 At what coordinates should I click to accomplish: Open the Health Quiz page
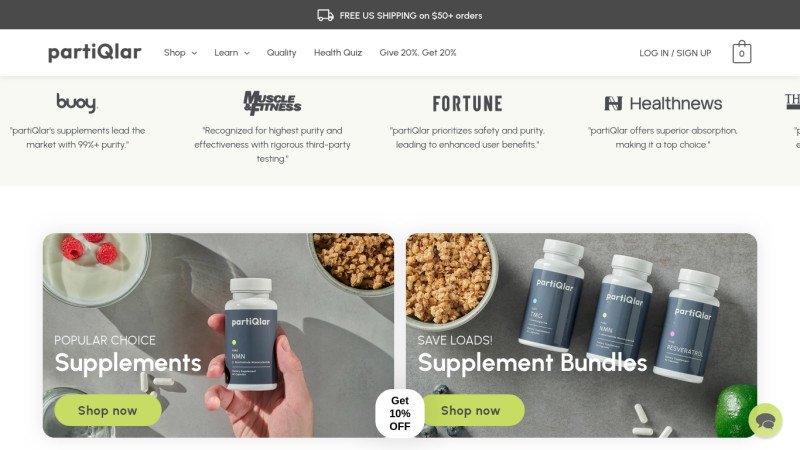click(338, 53)
